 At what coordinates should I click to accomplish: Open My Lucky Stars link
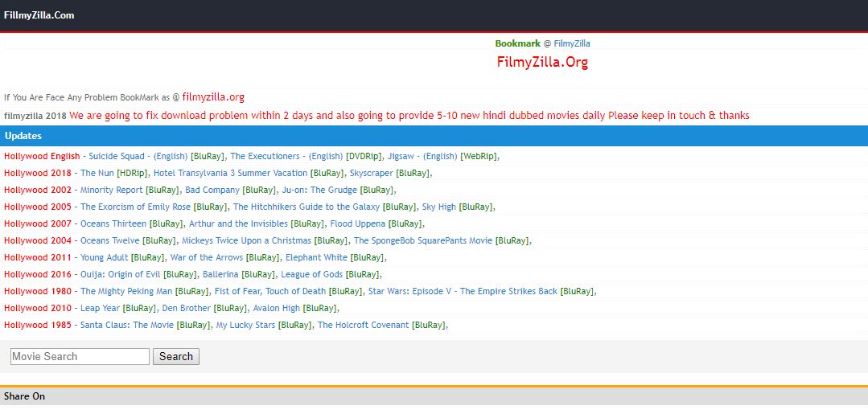(x=245, y=326)
